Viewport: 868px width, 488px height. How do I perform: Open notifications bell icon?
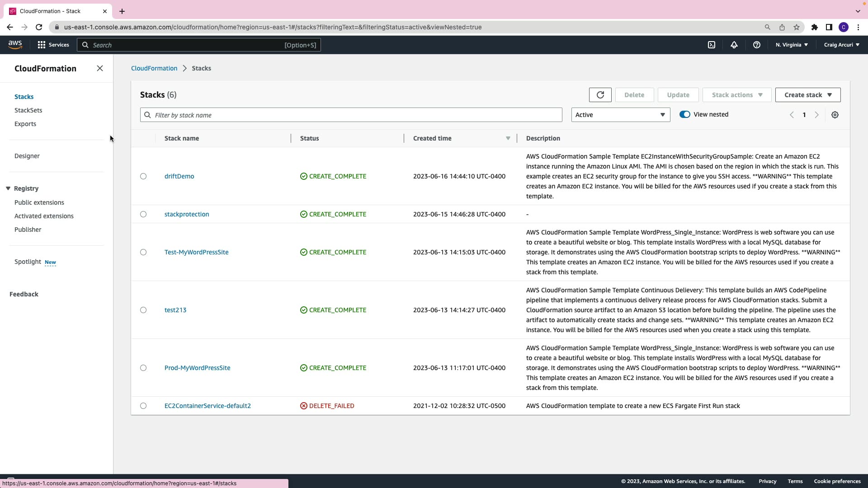pyautogui.click(x=734, y=45)
